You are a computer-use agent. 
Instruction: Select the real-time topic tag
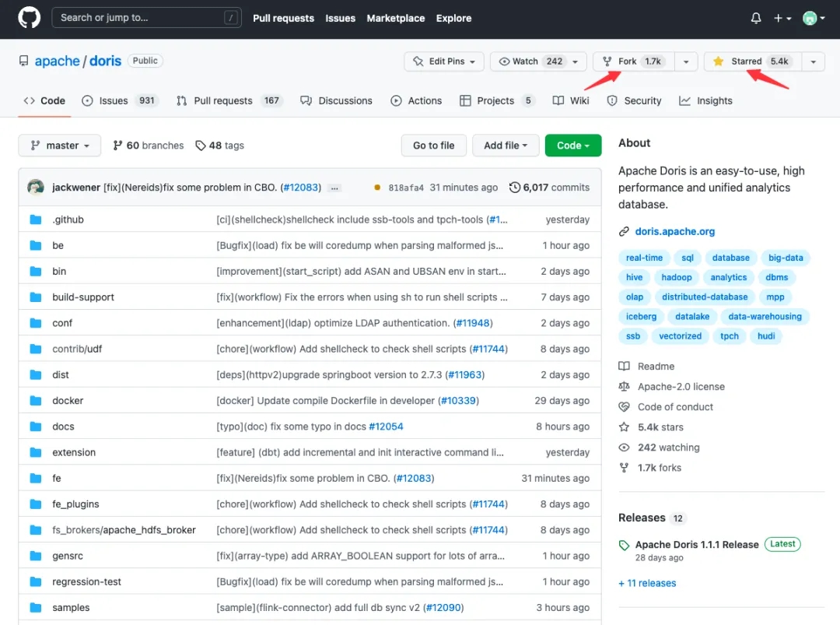[644, 258]
